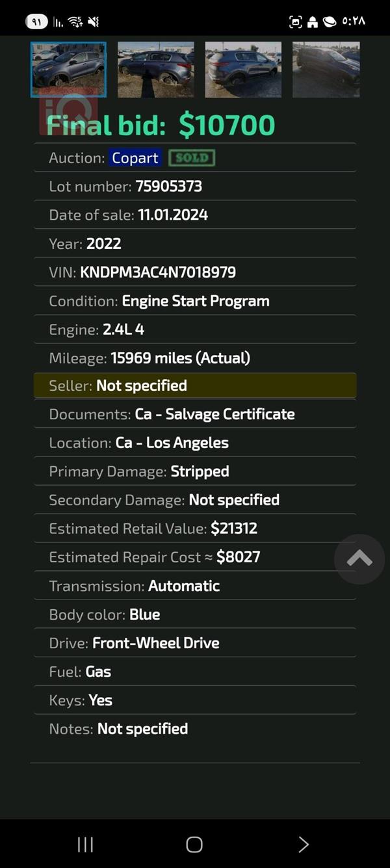The image size is (390, 868).
Task: Tap the Final bid $10700 heading
Action: coord(161,125)
